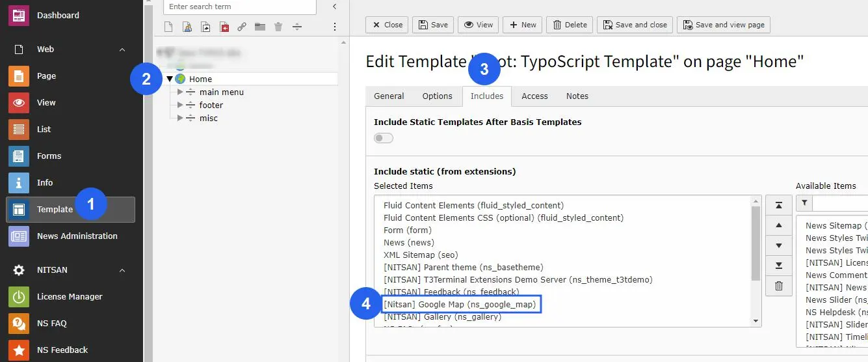868x362 pixels.
Task: Collapse the page tree panel with chevron
Action: point(335,7)
